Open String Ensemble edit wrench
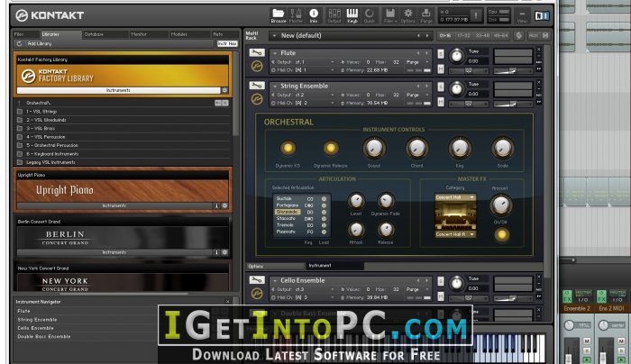The width and height of the screenshot is (631, 364). point(257,86)
